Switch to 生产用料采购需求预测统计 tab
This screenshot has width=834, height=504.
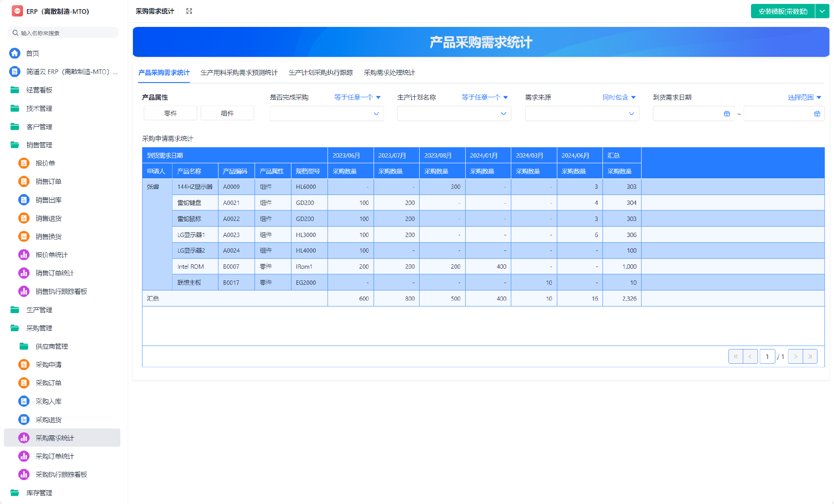pos(238,72)
